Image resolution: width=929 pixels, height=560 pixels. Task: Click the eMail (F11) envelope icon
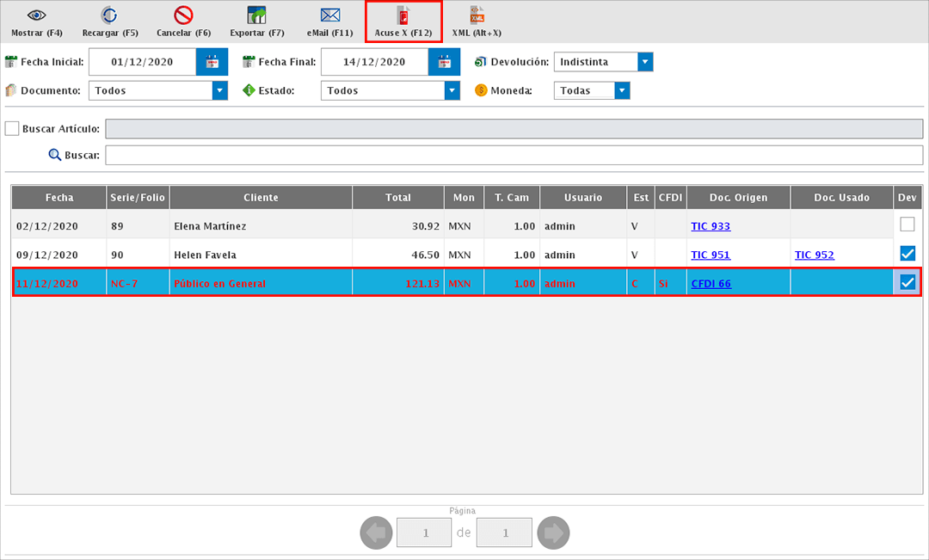tap(330, 15)
